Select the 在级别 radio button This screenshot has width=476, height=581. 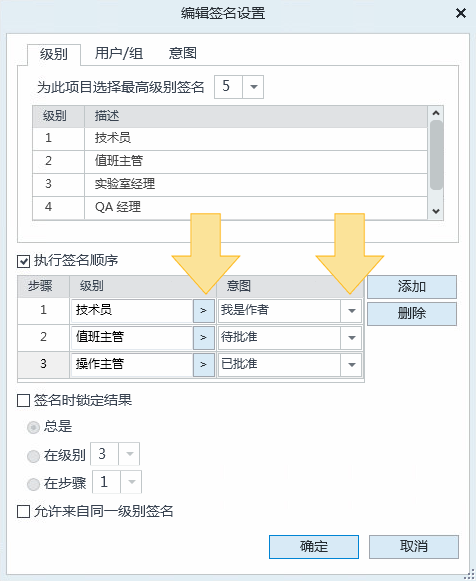(x=33, y=456)
